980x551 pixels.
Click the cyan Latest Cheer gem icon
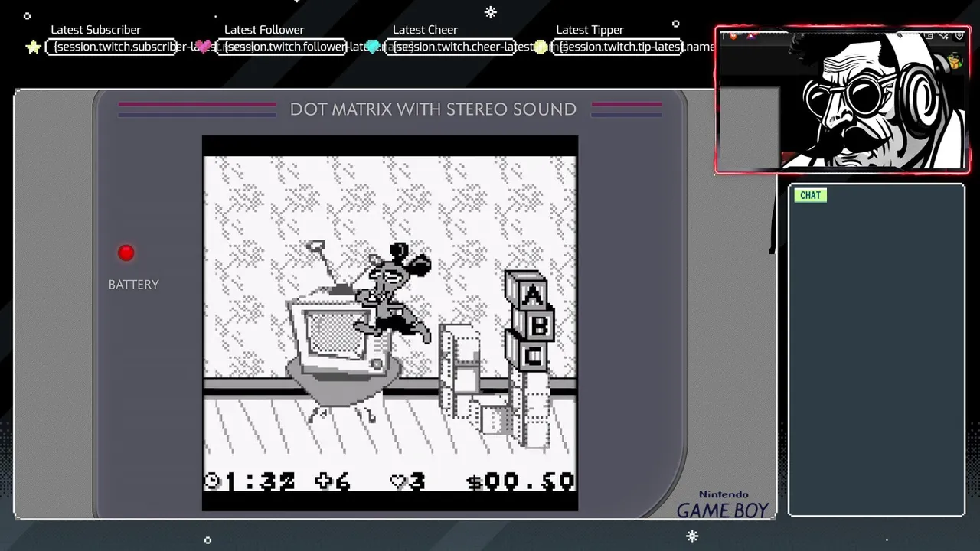click(373, 47)
